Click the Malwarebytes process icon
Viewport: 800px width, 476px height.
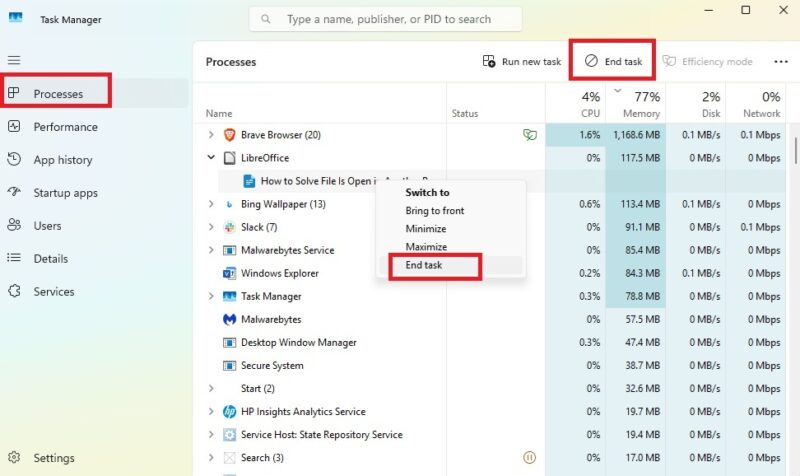click(229, 320)
